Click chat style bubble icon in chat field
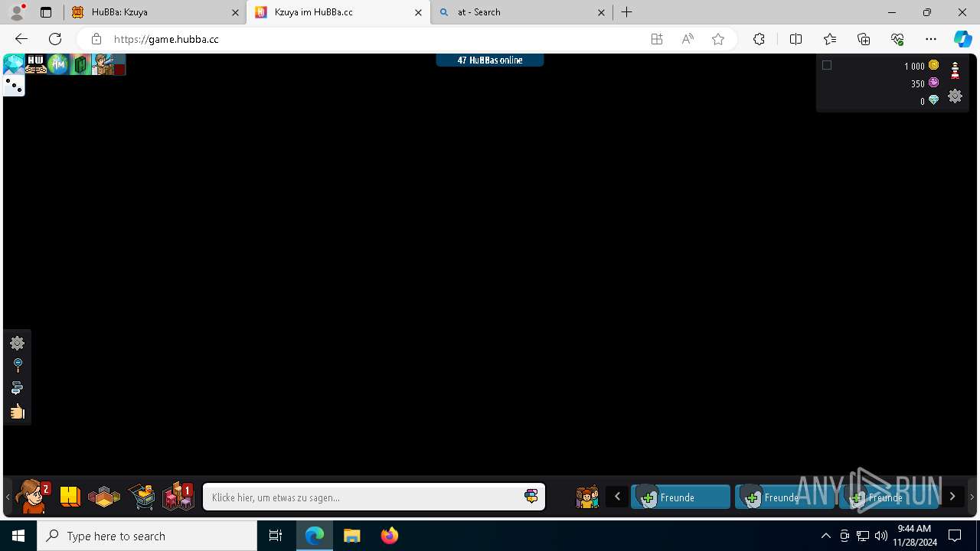Viewport: 980px width, 551px height. pos(531,497)
